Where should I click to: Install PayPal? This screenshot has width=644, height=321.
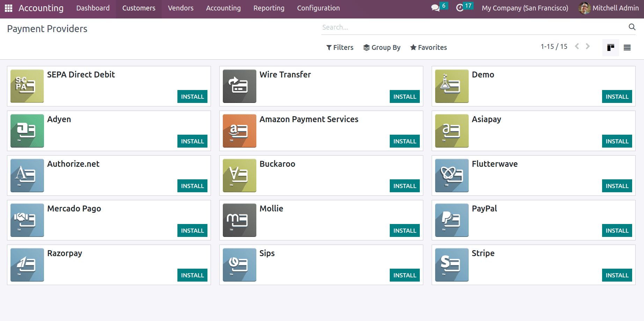pyautogui.click(x=617, y=231)
